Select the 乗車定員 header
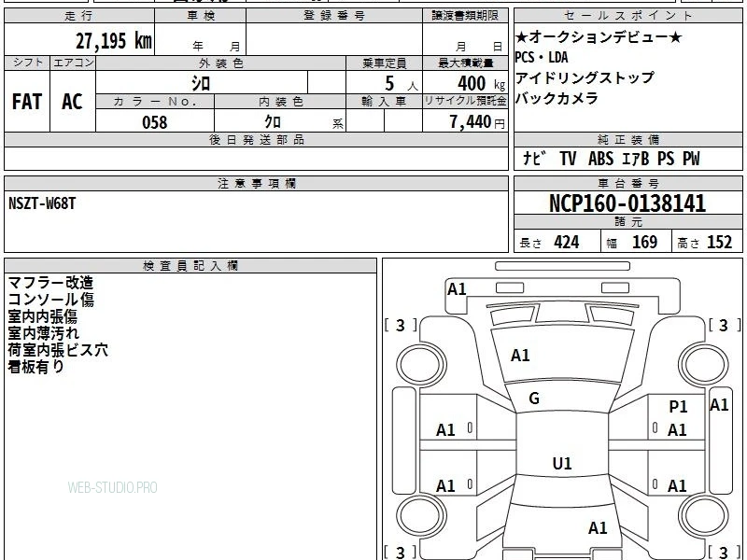The image size is (747, 560). (x=385, y=63)
